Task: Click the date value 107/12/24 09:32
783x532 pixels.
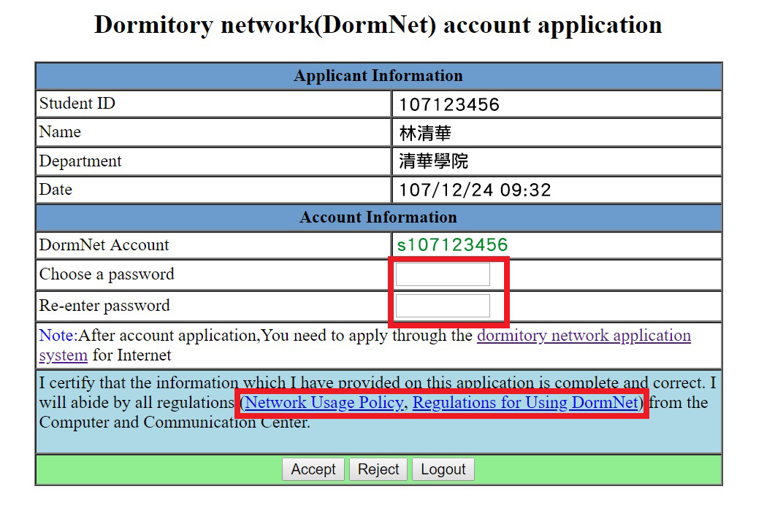Action: 475,190
